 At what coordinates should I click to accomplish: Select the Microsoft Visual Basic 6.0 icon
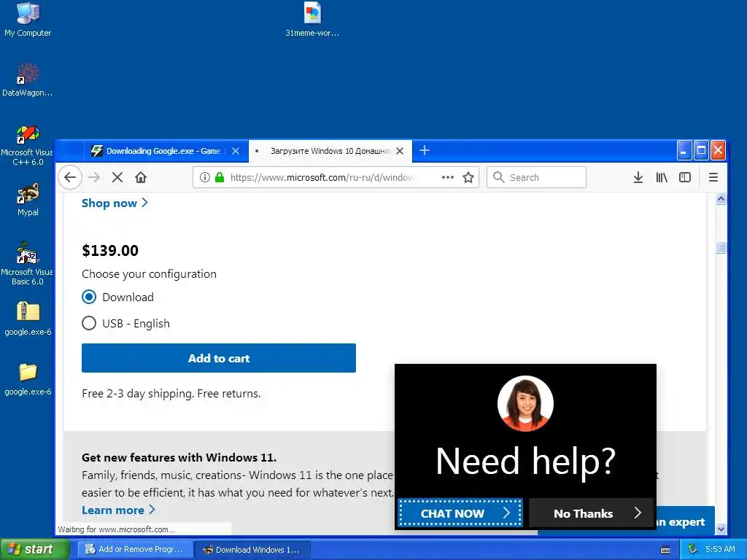pos(27,263)
